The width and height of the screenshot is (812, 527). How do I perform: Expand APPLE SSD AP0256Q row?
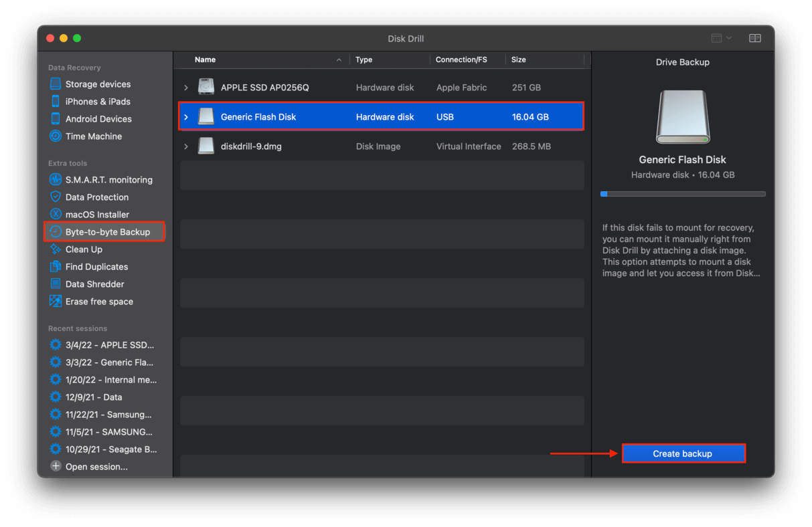click(x=186, y=88)
